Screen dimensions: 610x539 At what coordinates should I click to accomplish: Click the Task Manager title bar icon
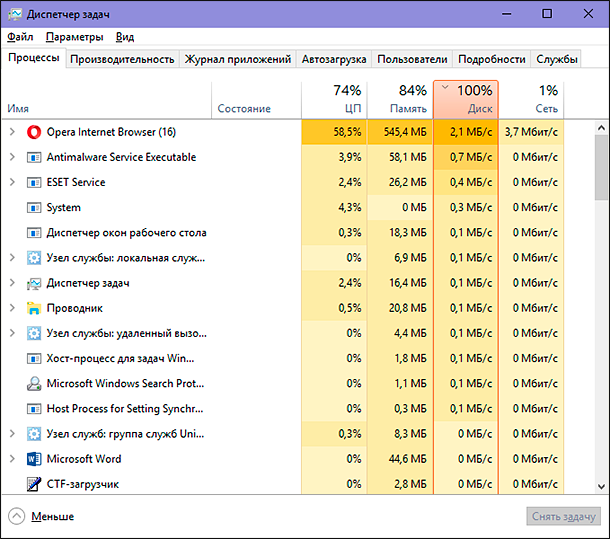pos(15,14)
